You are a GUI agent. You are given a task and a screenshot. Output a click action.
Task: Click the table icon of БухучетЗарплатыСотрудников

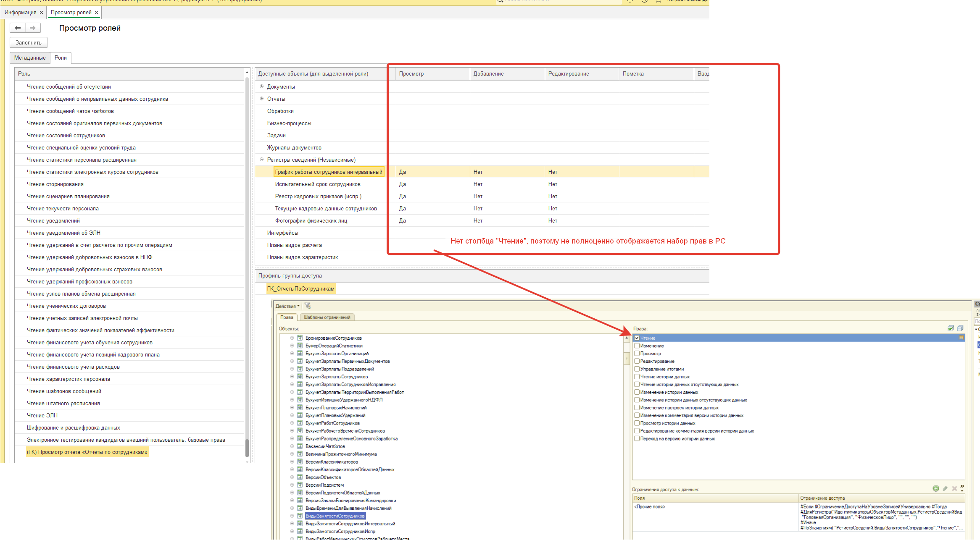pos(300,377)
